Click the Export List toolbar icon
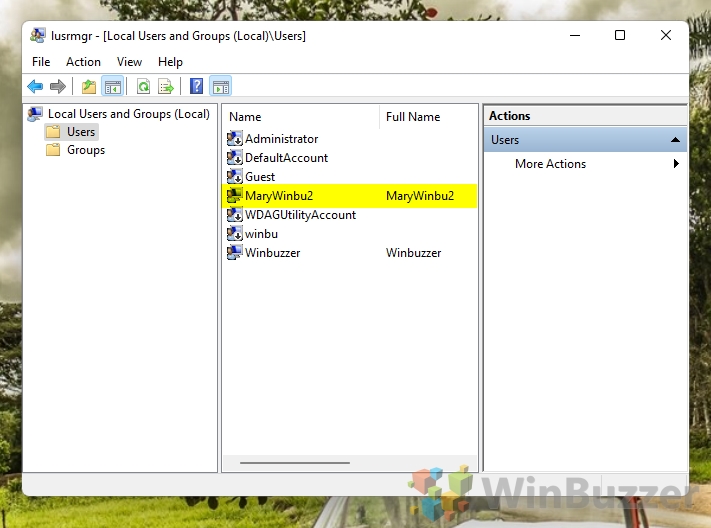The height and width of the screenshot is (528, 711). (166, 86)
